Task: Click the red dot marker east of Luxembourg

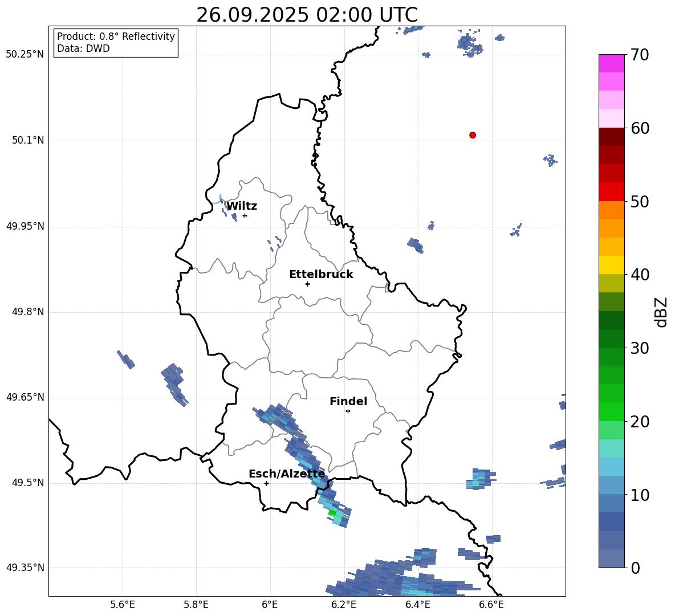Action: point(472,135)
